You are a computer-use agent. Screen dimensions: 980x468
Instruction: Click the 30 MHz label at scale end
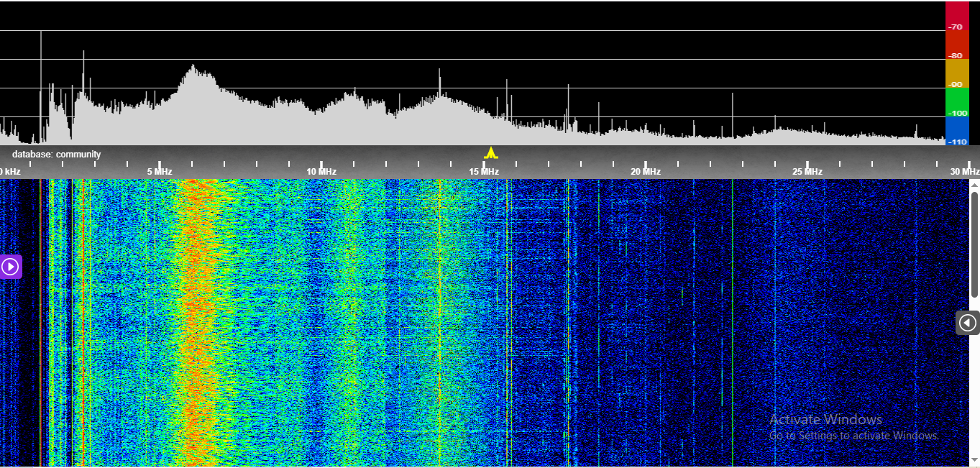click(964, 172)
